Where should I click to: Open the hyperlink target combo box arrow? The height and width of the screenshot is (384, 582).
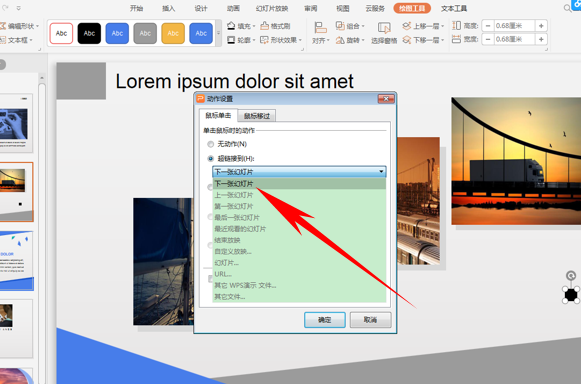(381, 171)
